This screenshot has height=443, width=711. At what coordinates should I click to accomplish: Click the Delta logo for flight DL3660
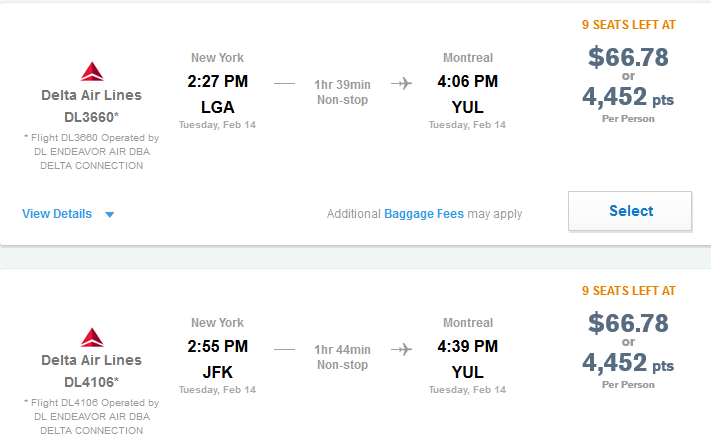pos(92,72)
